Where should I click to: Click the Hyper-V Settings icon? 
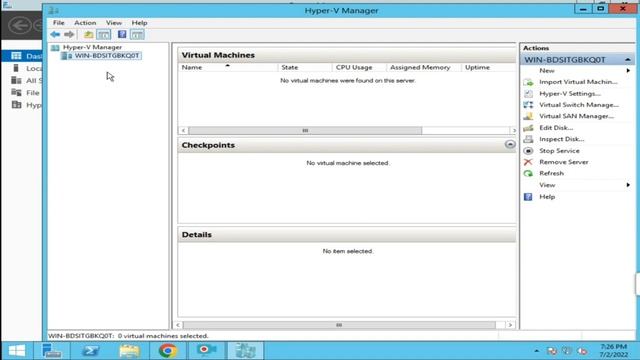click(x=528, y=93)
